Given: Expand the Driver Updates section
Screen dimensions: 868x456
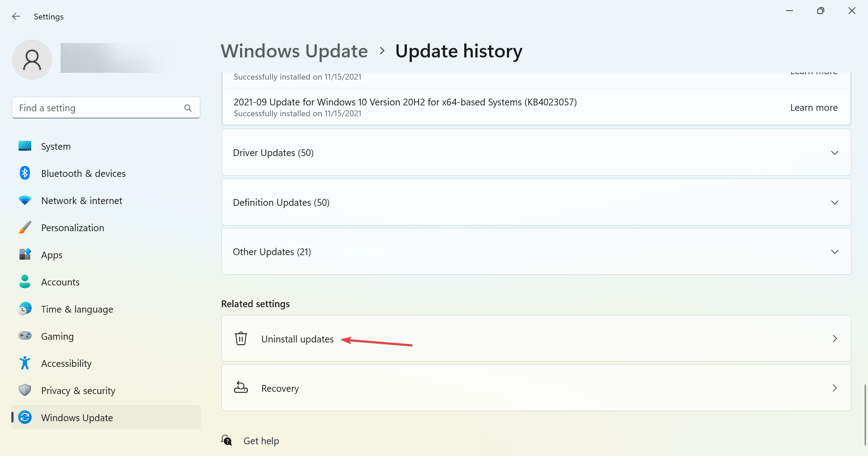Looking at the screenshot, I should coord(536,153).
